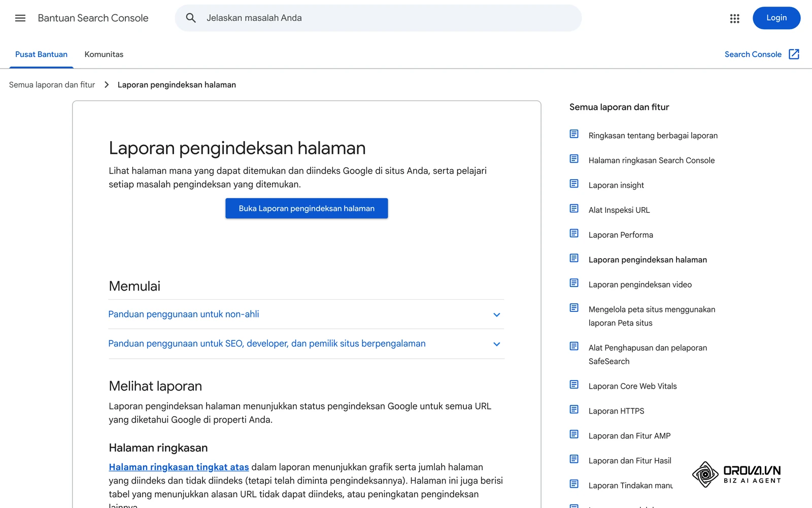Open Laporan dan Fitur AMP sidebar link
The image size is (812, 508).
(630, 436)
